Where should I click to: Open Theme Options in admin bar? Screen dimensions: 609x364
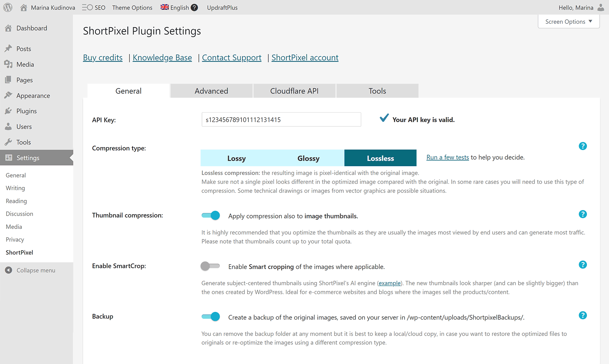click(132, 7)
